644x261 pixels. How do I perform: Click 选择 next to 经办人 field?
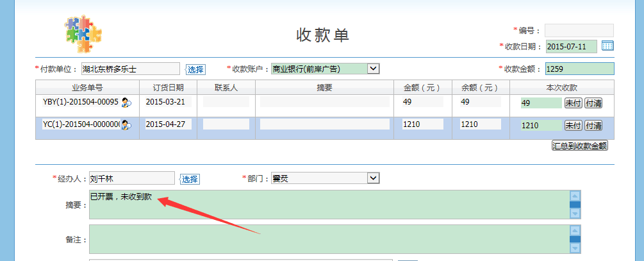pyautogui.click(x=190, y=179)
